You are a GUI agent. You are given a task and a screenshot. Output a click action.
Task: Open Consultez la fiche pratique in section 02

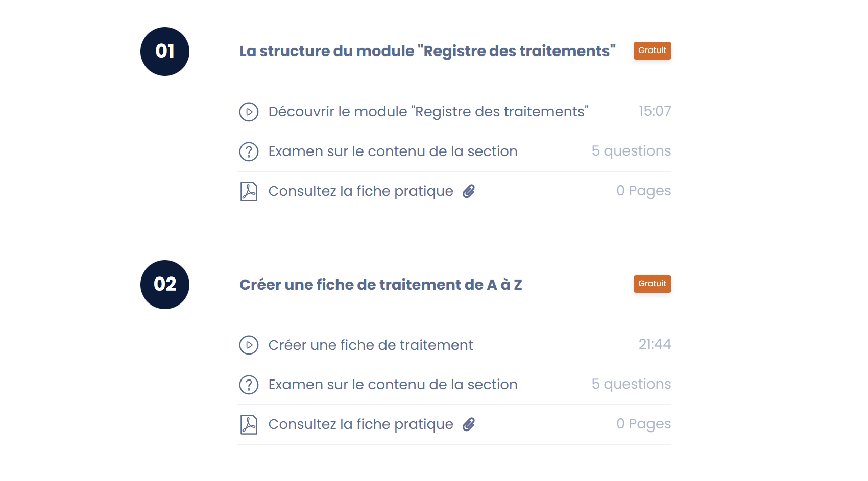pos(360,424)
